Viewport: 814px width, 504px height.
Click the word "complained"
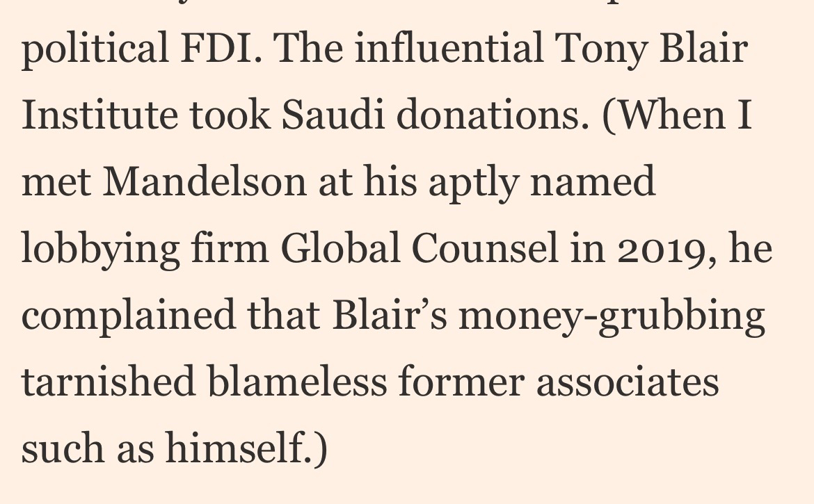(x=129, y=316)
